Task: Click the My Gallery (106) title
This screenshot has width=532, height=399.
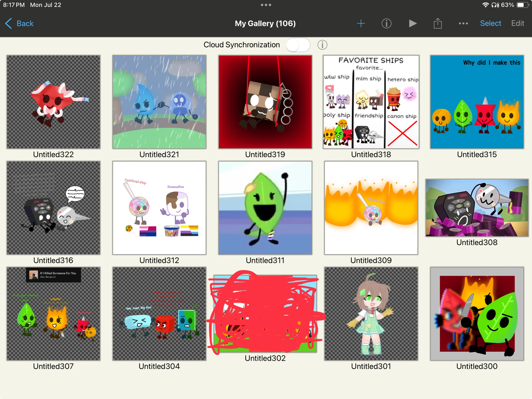Action: tap(265, 23)
